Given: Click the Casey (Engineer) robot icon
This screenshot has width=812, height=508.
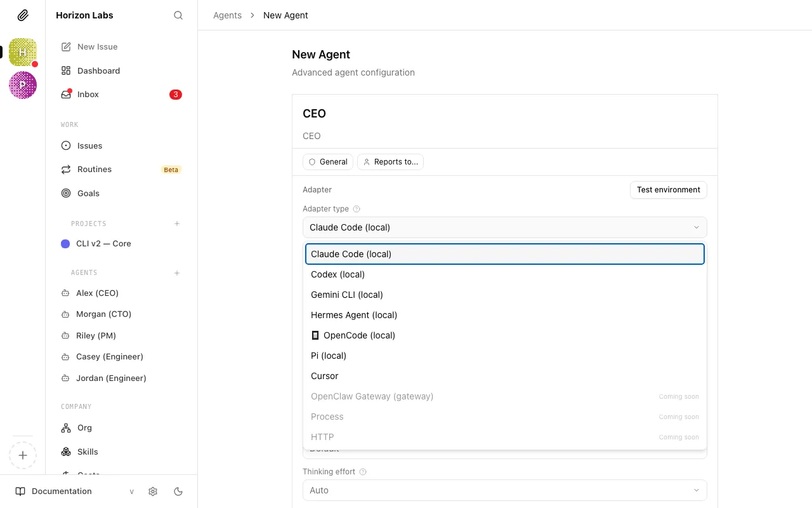Looking at the screenshot, I should (x=65, y=357).
